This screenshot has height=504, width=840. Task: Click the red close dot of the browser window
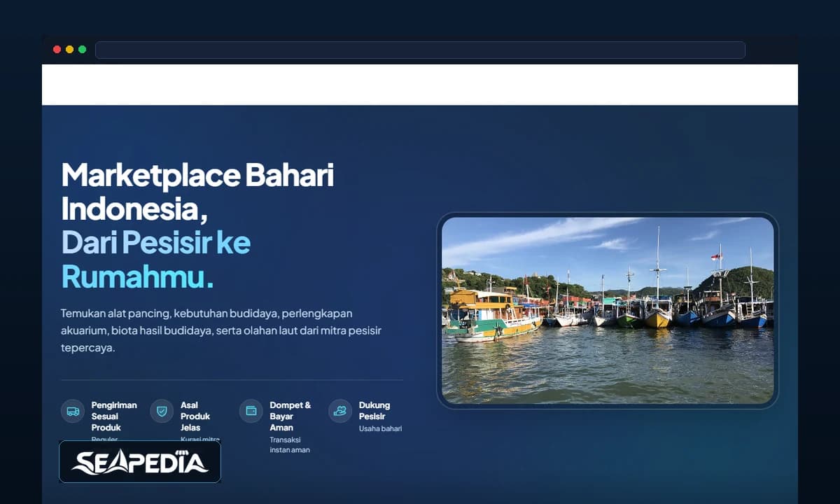click(x=57, y=50)
